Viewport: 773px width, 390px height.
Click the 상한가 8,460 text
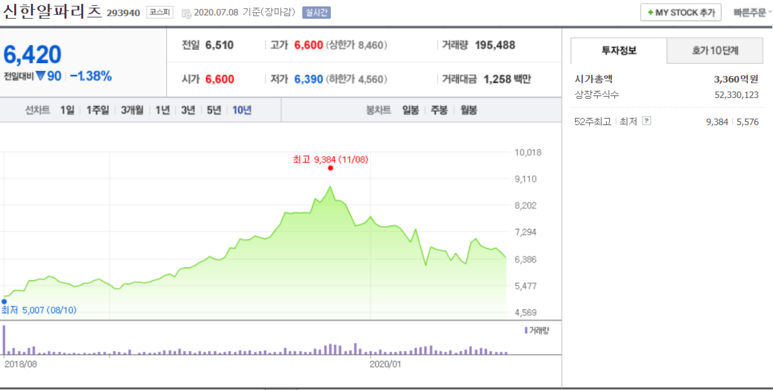click(357, 45)
